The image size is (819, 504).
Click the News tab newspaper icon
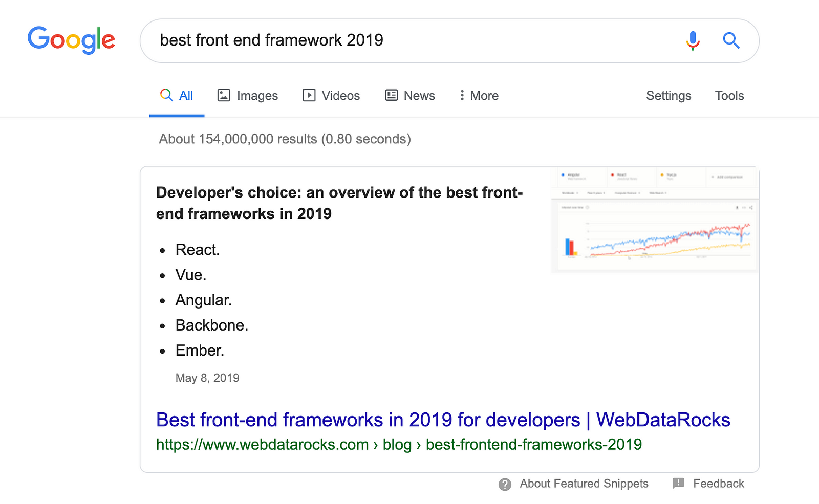392,95
